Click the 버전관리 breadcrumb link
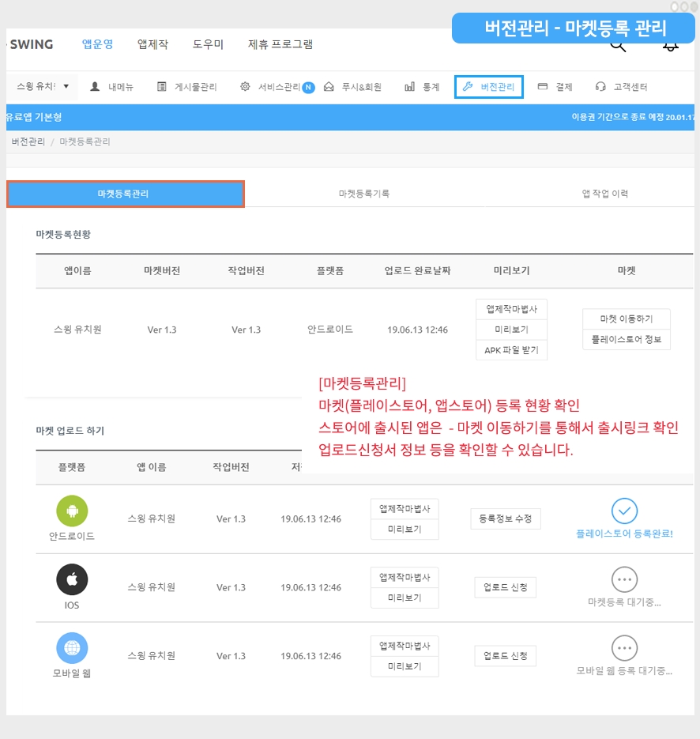Screen dimensions: 700x739 coord(28,141)
